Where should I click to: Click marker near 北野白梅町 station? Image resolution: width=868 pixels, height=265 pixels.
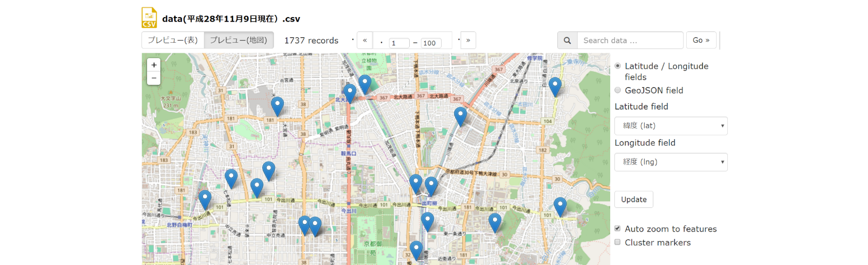point(205,199)
